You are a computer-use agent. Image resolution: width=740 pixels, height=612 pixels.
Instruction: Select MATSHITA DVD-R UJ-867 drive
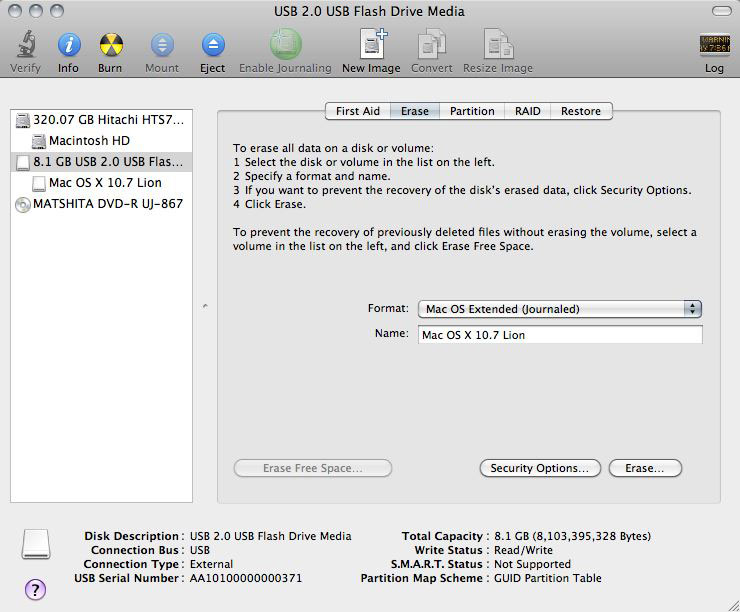(x=101, y=204)
